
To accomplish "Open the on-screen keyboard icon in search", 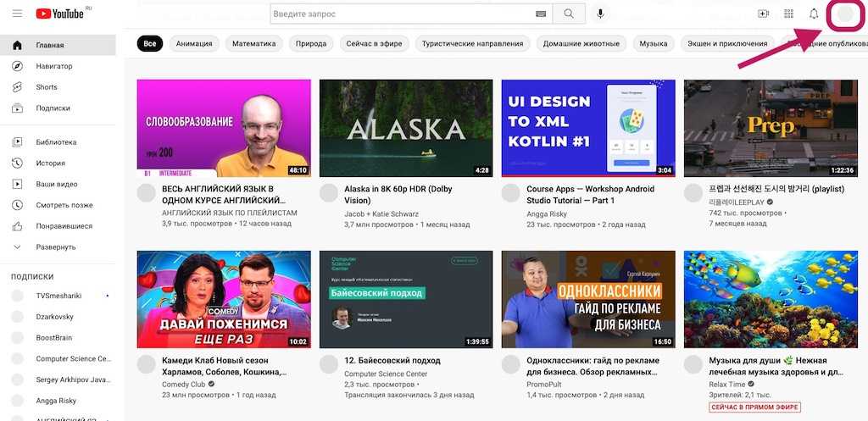I will pyautogui.click(x=541, y=14).
